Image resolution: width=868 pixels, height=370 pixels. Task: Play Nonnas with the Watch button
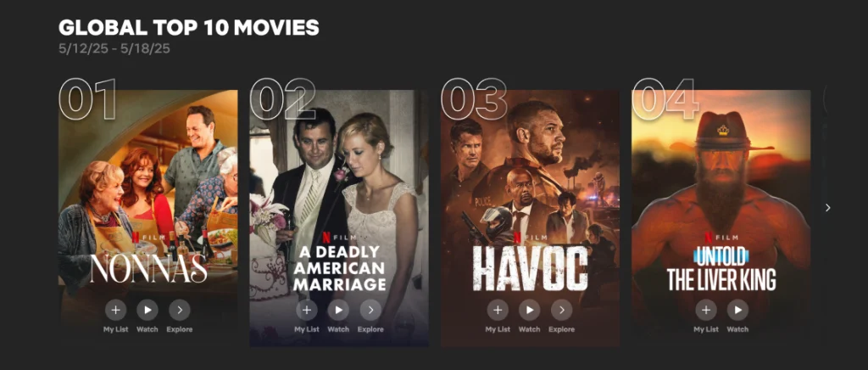click(x=147, y=311)
